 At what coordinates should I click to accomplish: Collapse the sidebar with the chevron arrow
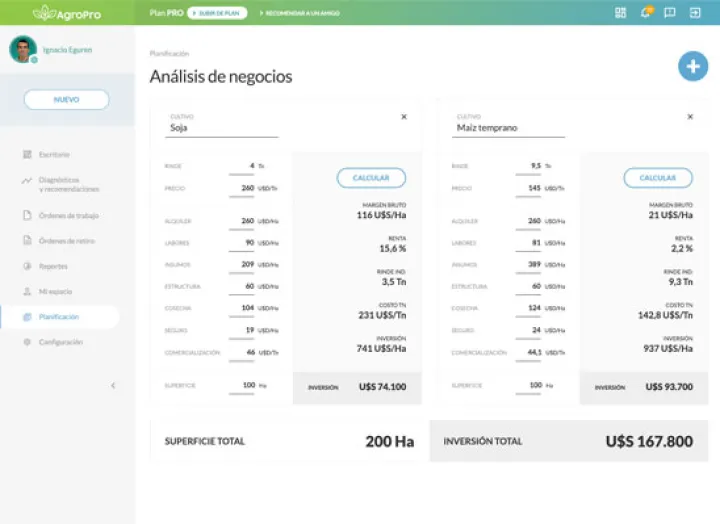click(112, 385)
